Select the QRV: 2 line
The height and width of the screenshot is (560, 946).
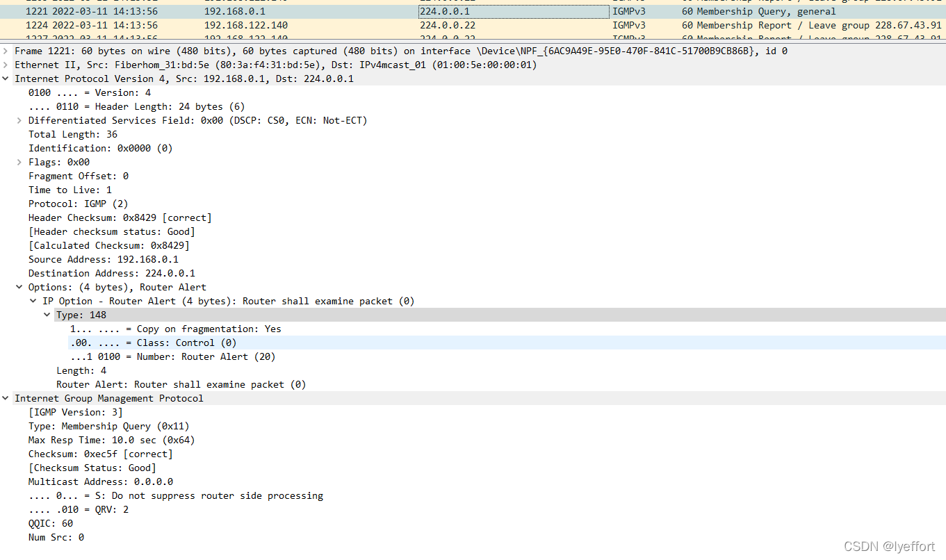(x=79, y=509)
